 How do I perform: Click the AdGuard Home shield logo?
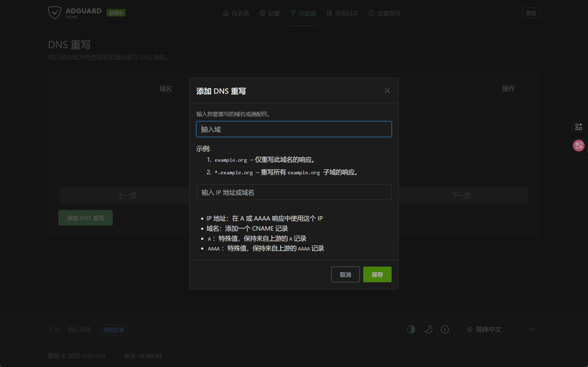pos(54,13)
